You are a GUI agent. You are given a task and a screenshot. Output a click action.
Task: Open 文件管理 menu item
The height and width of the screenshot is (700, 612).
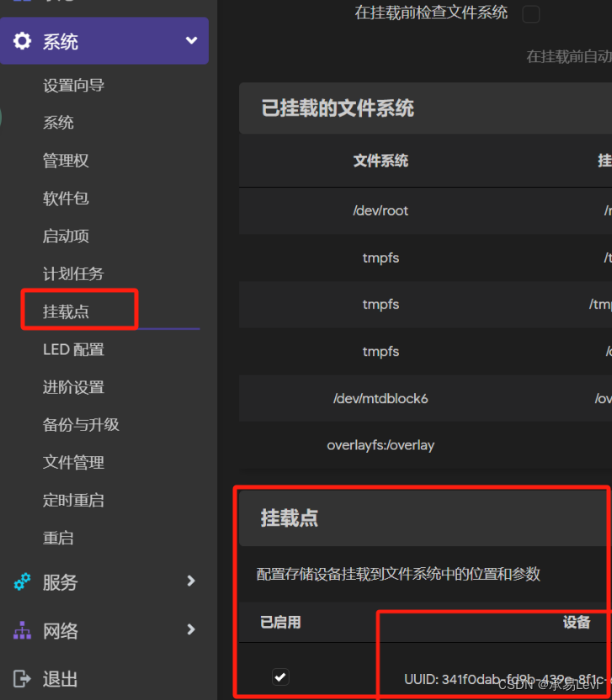tap(74, 463)
